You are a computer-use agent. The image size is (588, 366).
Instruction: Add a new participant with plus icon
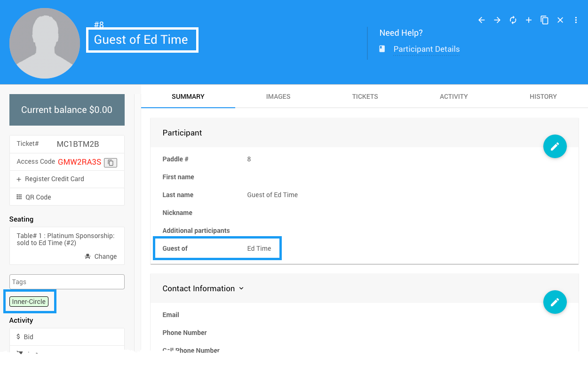click(x=529, y=20)
